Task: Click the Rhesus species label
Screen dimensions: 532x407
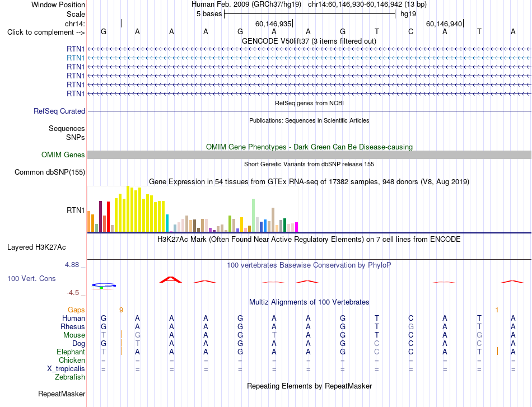Action: tap(73, 326)
